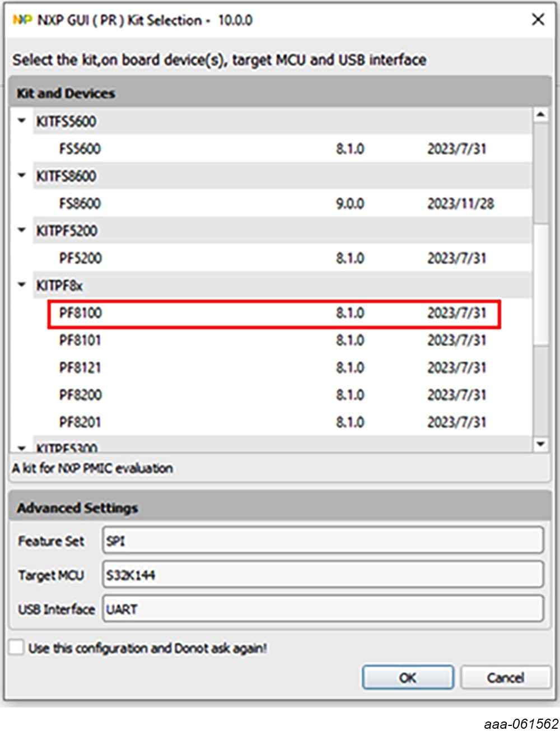The width and height of the screenshot is (560, 731).
Task: Click the SPI Feature Set field
Action: coord(322,541)
